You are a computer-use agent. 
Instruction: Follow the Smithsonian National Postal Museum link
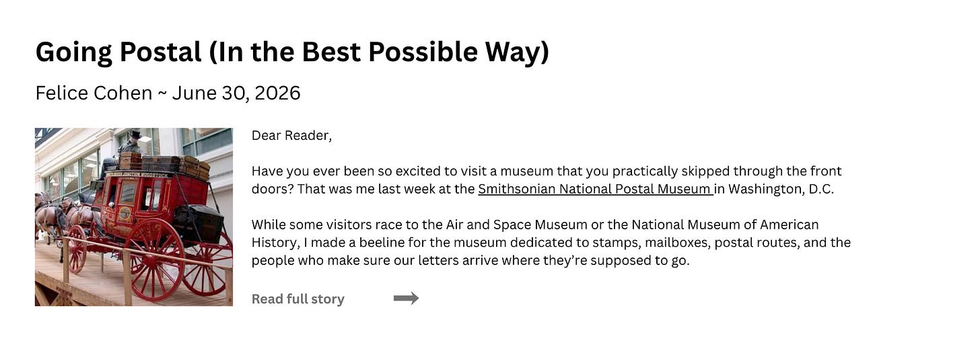pos(596,189)
